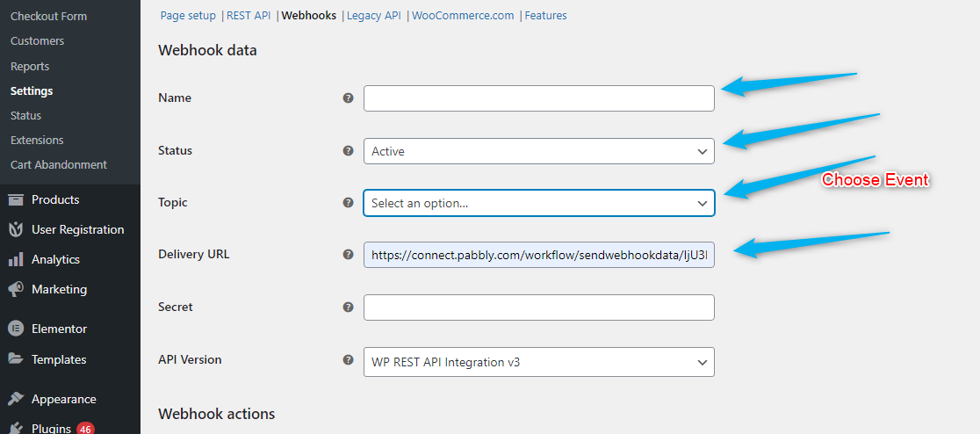
Task: Expand the Topic select an option dropdown
Action: point(538,203)
